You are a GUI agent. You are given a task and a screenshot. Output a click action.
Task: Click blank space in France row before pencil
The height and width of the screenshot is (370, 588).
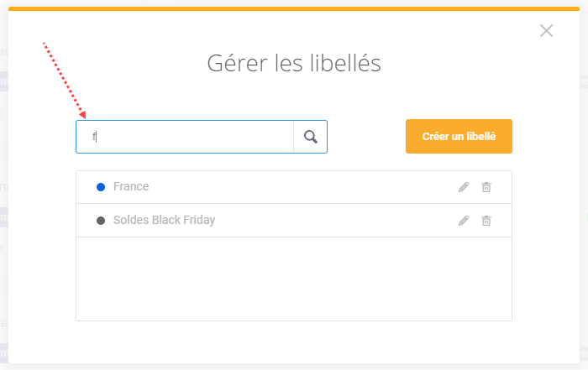pos(300,187)
